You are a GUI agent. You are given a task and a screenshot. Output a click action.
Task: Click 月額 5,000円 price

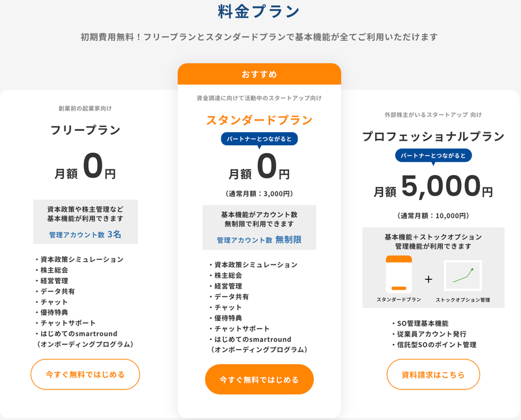(x=433, y=186)
